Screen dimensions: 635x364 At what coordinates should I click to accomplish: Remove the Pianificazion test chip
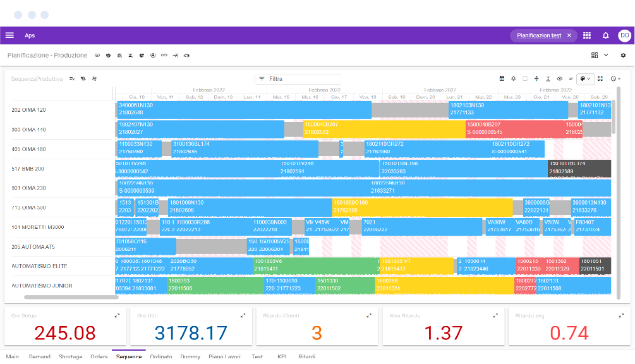(569, 35)
